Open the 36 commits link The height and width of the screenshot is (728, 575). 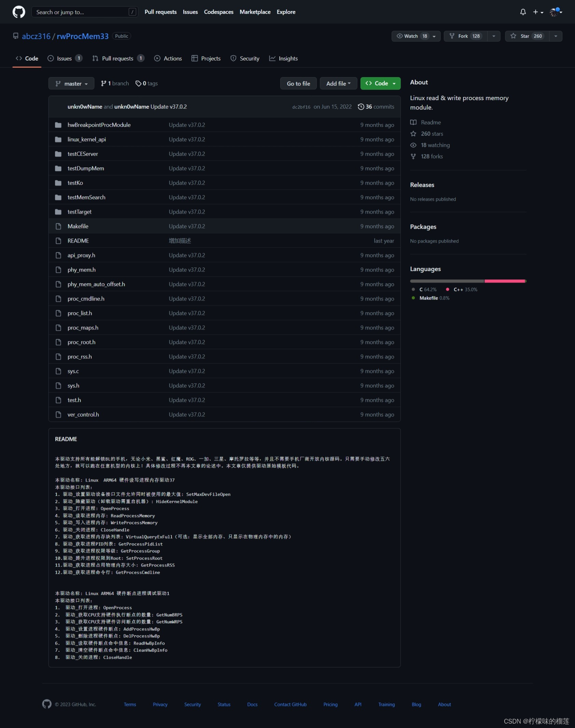376,107
